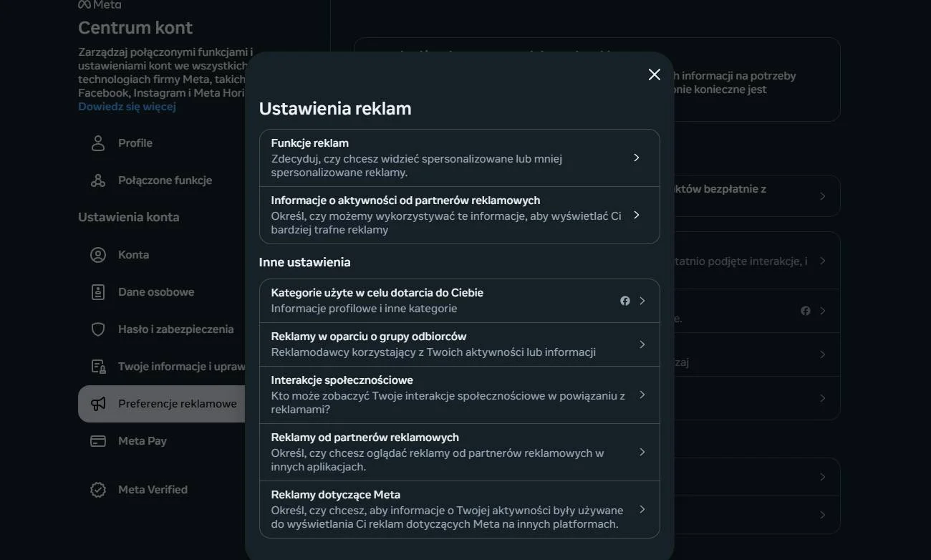Image resolution: width=931 pixels, height=560 pixels.
Task: Click the Profile person icon
Action: tap(98, 143)
